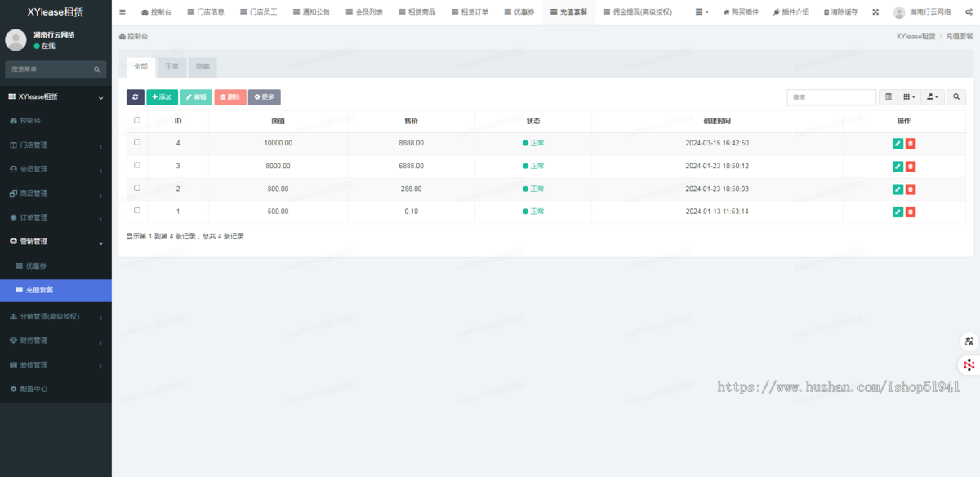This screenshot has width=980, height=477.
Task: Toggle the sidebar hamburger menu icon
Action: coord(122,12)
